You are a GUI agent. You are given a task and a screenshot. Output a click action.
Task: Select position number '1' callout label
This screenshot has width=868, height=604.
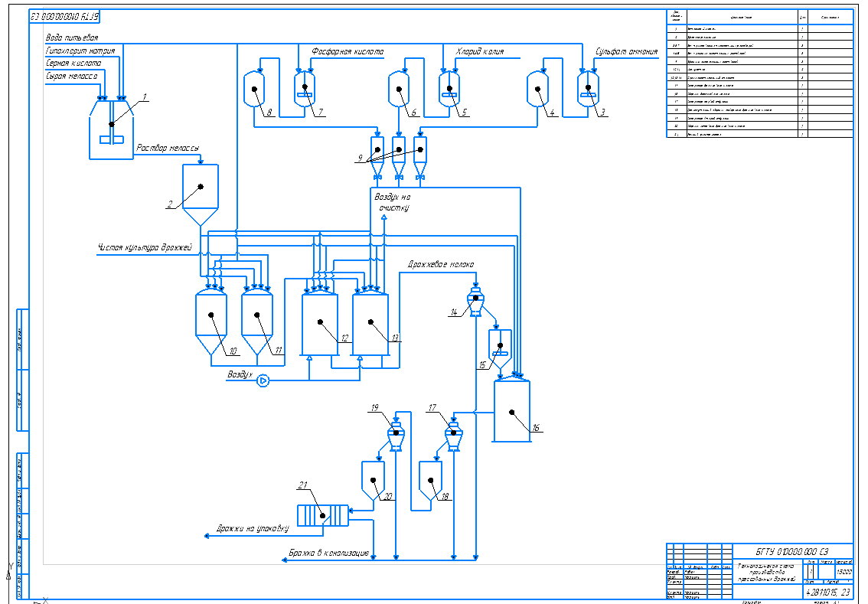(x=145, y=97)
